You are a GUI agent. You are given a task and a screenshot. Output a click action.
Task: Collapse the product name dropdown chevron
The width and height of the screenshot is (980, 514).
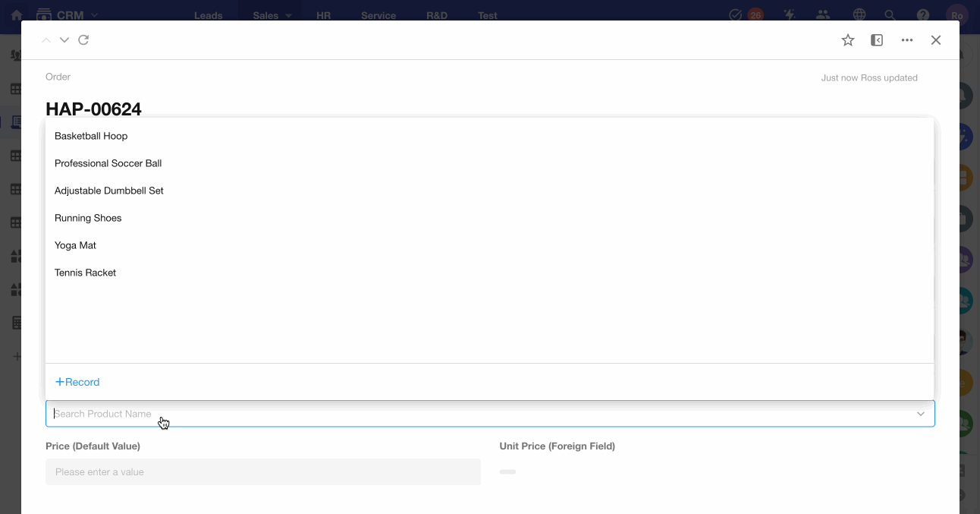921,414
